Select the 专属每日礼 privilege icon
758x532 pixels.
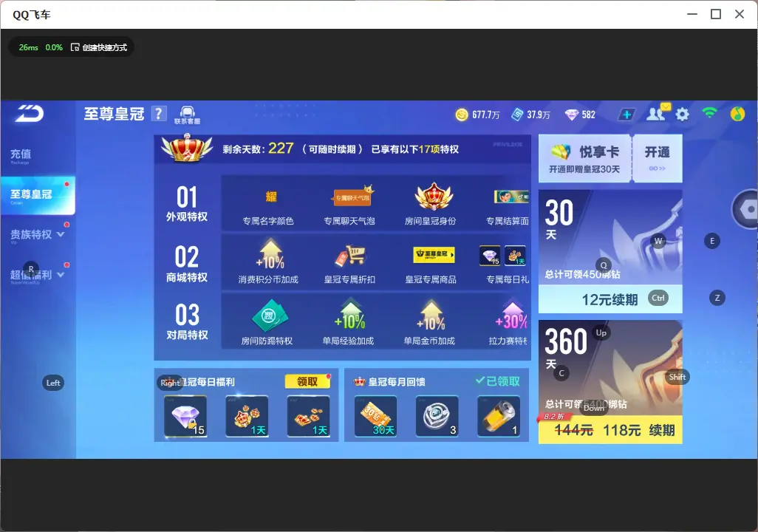tap(502, 256)
